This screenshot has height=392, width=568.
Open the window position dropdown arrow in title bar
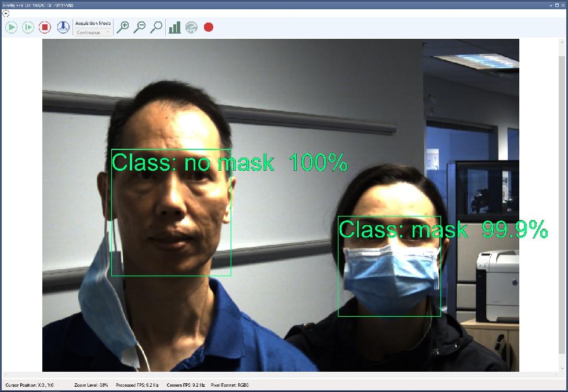point(551,5)
